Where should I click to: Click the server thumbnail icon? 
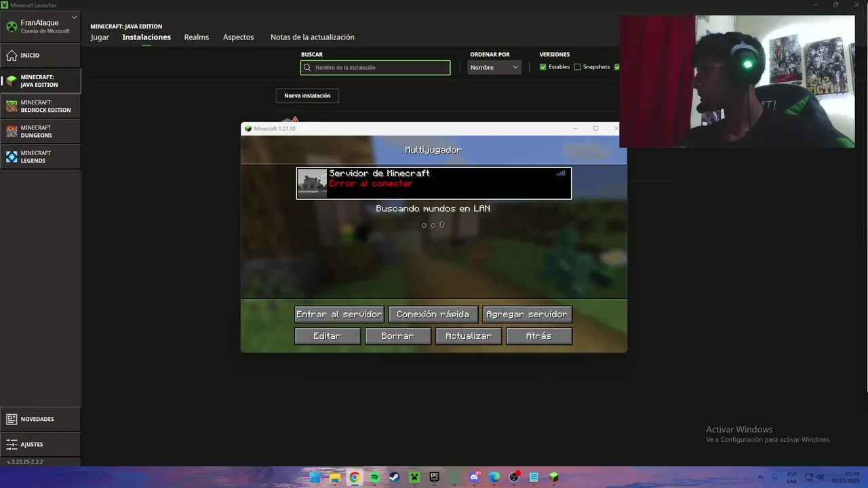[x=312, y=184]
